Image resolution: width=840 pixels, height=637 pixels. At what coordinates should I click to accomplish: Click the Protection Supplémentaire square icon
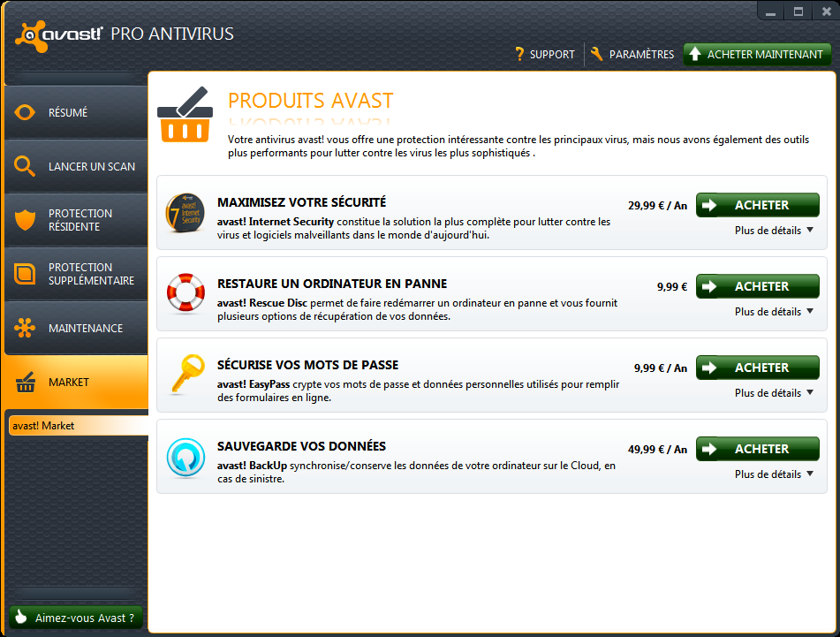click(x=25, y=274)
